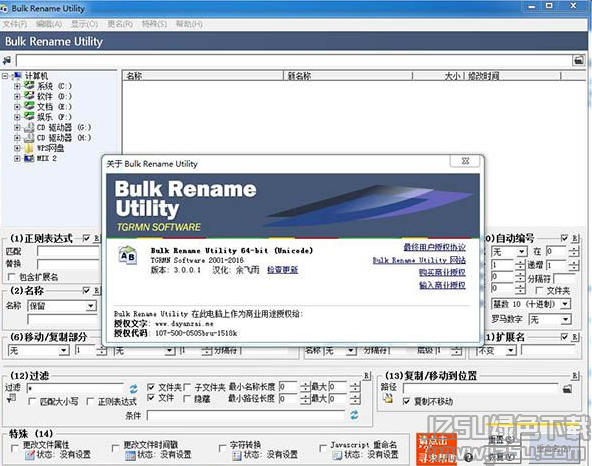Click the 更改文件属性 status icon
The image size is (592, 466).
[x=29, y=455]
